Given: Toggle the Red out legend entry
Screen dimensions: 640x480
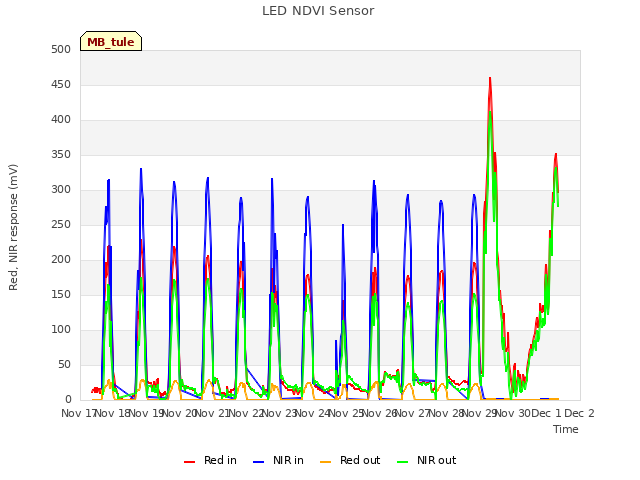Looking at the screenshot, I should tap(350, 460).
